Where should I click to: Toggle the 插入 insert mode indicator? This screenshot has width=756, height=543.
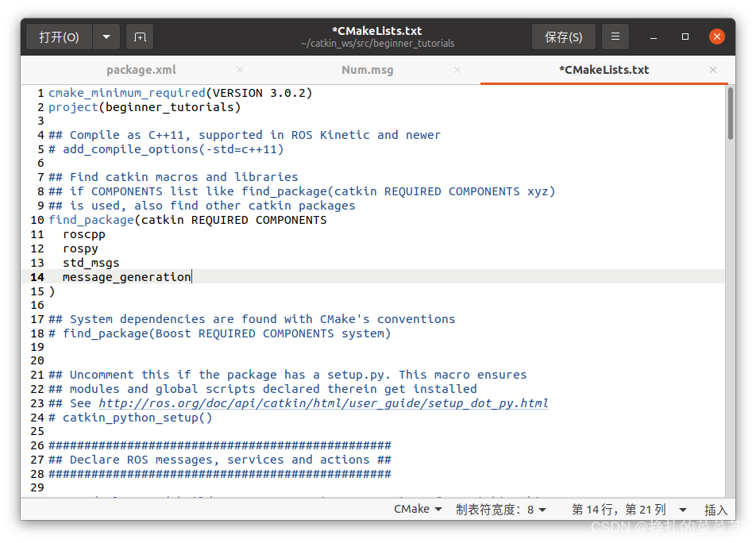717,509
